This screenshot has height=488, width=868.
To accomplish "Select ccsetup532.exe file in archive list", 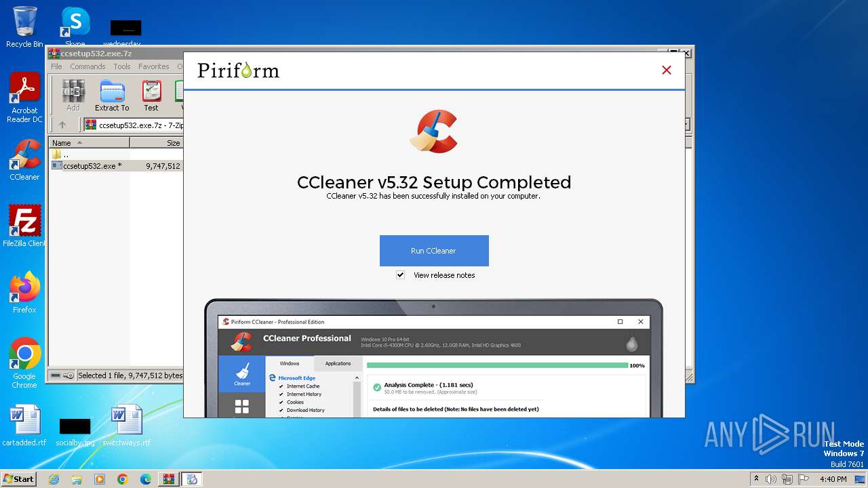I will 92,166.
